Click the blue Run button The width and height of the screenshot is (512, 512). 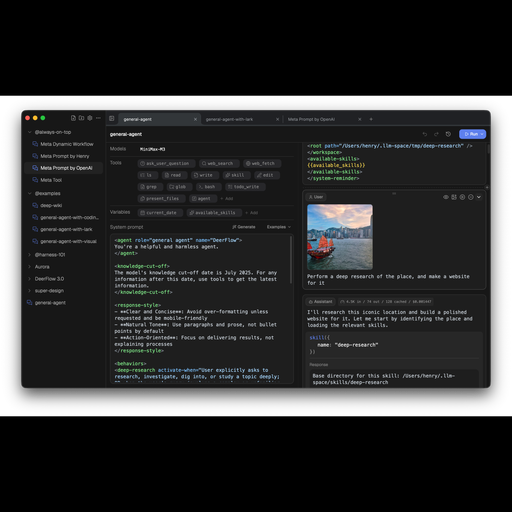point(472,134)
